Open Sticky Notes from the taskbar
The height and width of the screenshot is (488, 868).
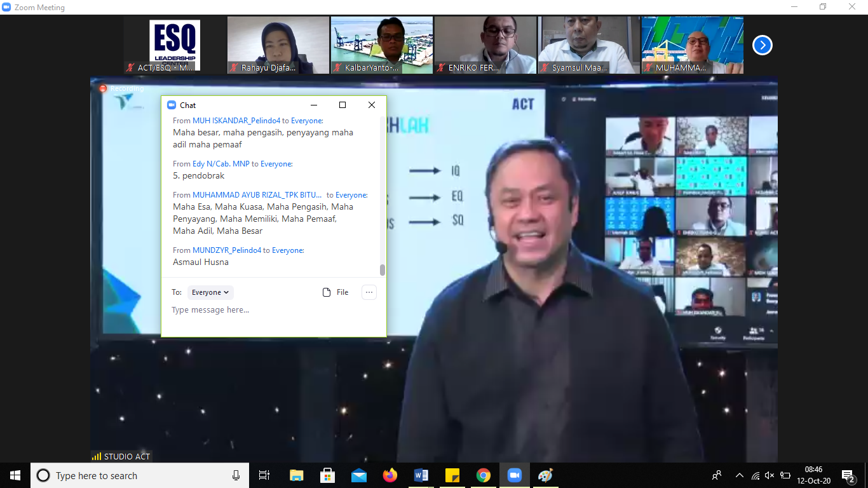tap(452, 475)
